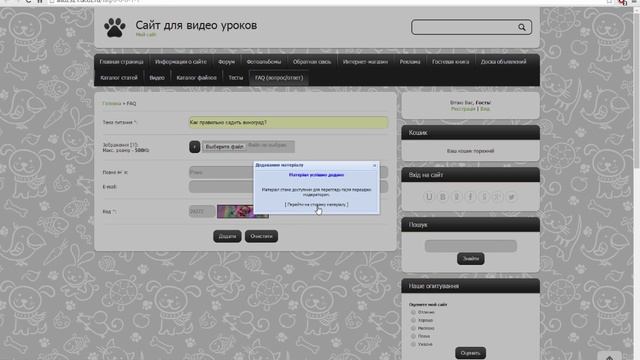640x360 pixels.
Task: Open the Реклама menu item
Action: click(x=410, y=62)
